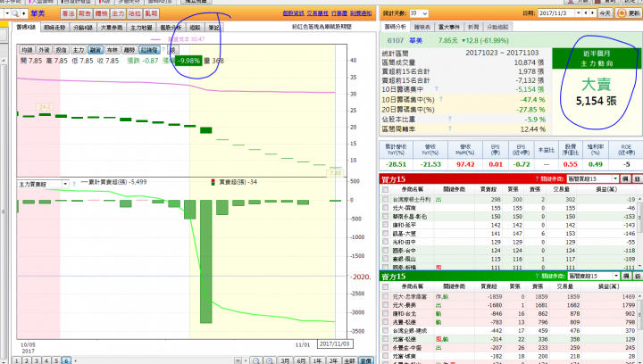Click the next-date arrow next to the date
The image size is (643, 364).
(x=593, y=13)
